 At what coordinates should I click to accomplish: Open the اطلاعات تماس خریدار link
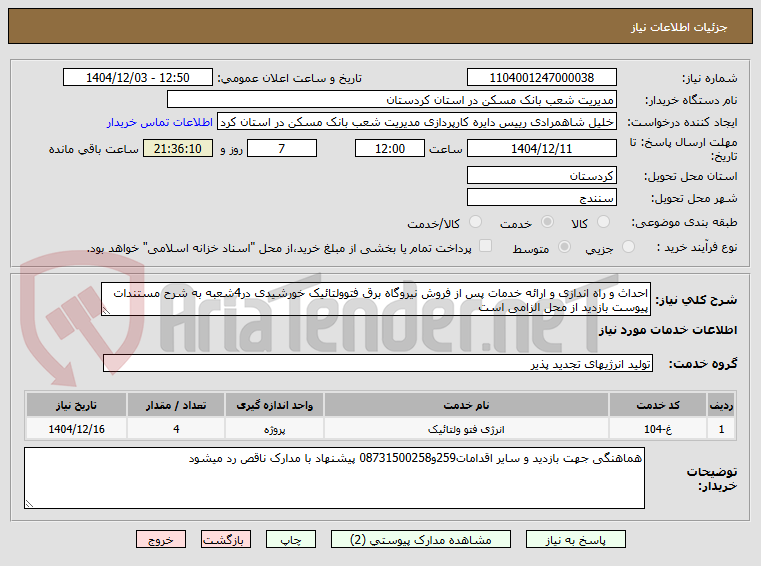160,122
